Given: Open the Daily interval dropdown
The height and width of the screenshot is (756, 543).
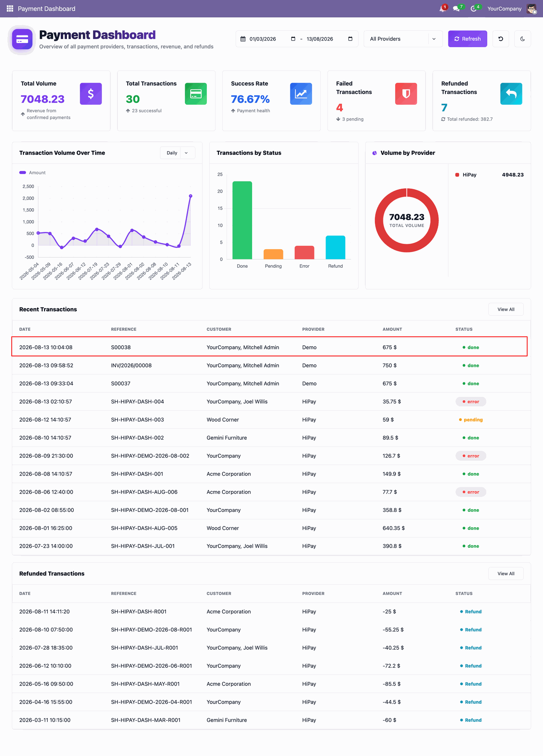Looking at the screenshot, I should [177, 153].
